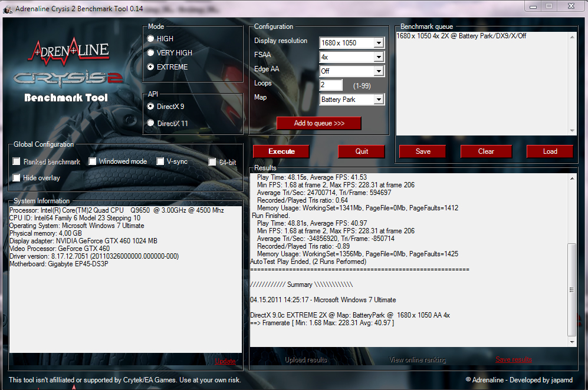Click the Execute button

pos(281,151)
